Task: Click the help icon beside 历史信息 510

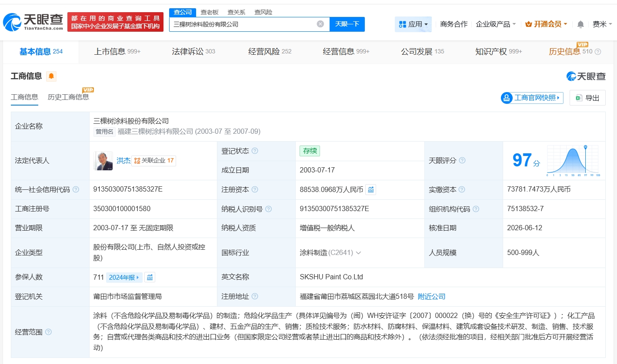Action: click(598, 52)
